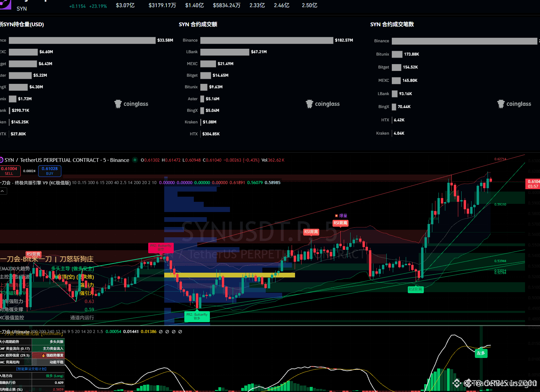Screen dimensions: 540x392
Task: Click the 主力资金流入 status cell
Action: coord(48,348)
